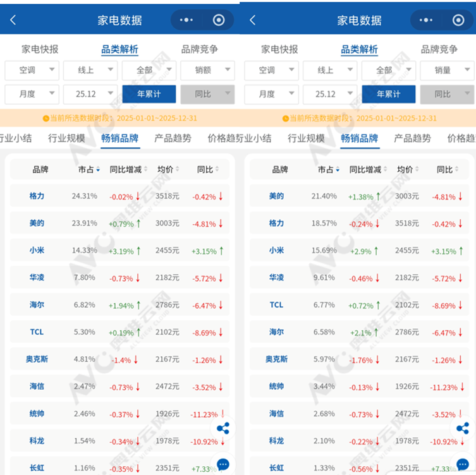Expand the 25.12 month dropdown on the left screen
This screenshot has width=476, height=475.
(90, 94)
